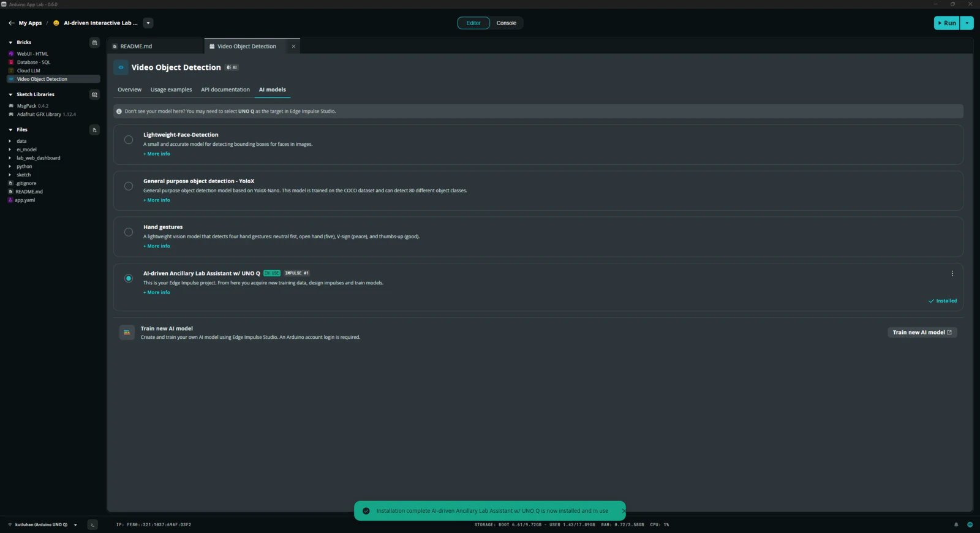Select the Lightweight-Face-Detection model radio button
Image resolution: width=980 pixels, height=533 pixels.
point(129,140)
